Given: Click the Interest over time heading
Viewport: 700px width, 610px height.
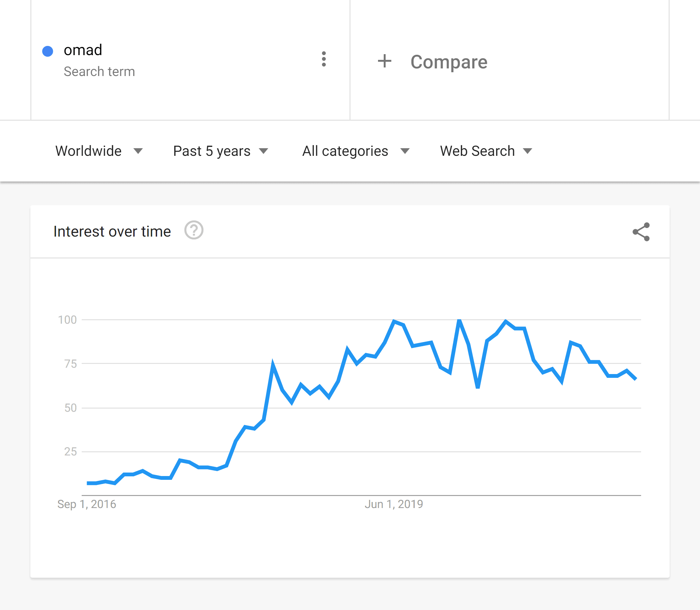Looking at the screenshot, I should (112, 231).
